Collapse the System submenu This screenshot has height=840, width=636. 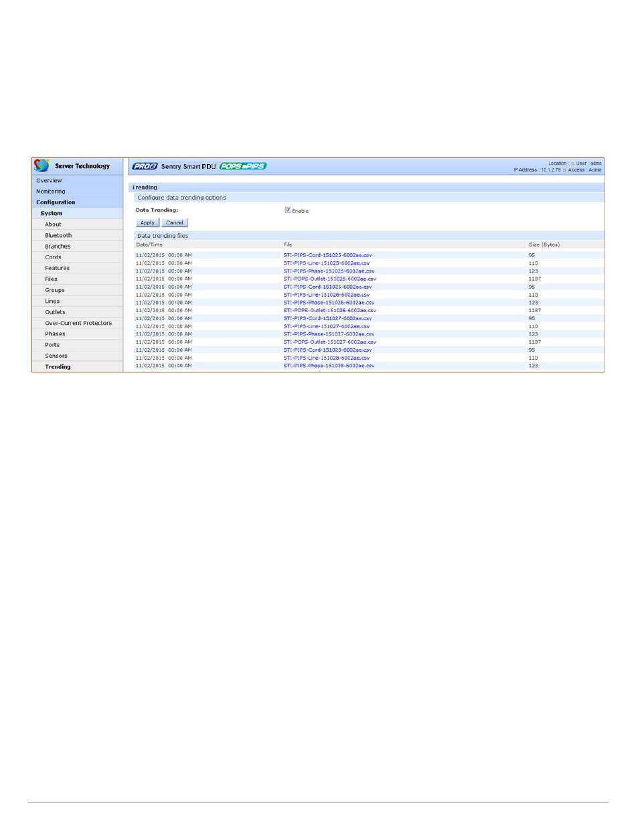(52, 214)
